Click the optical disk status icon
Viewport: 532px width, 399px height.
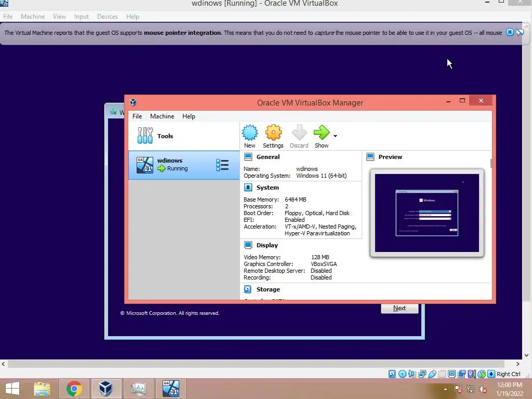402,374
